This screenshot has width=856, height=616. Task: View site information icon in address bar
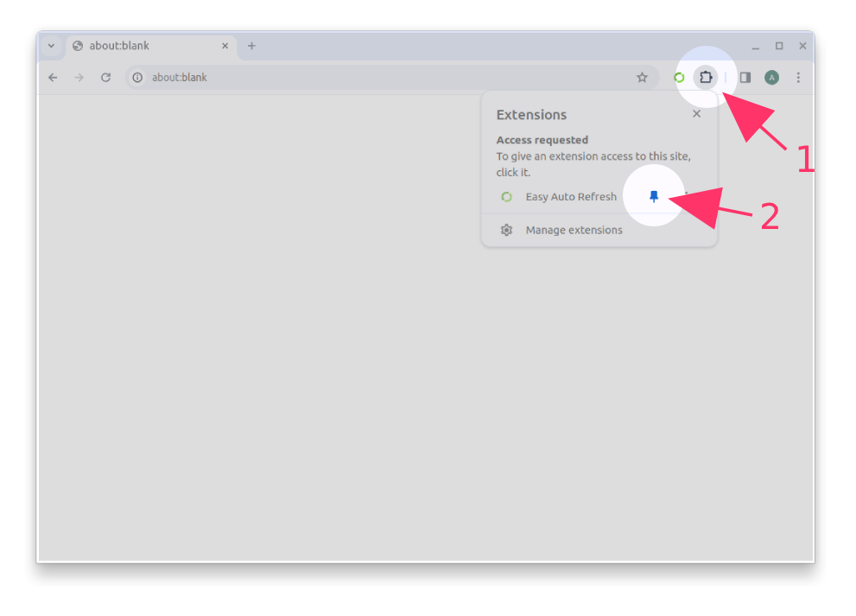click(137, 78)
